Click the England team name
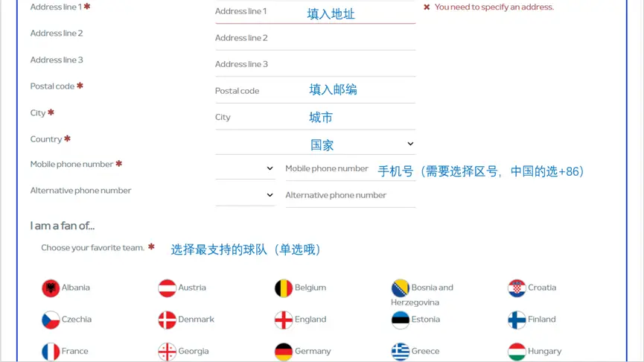Viewport: 644px width, 362px height. pos(310,320)
